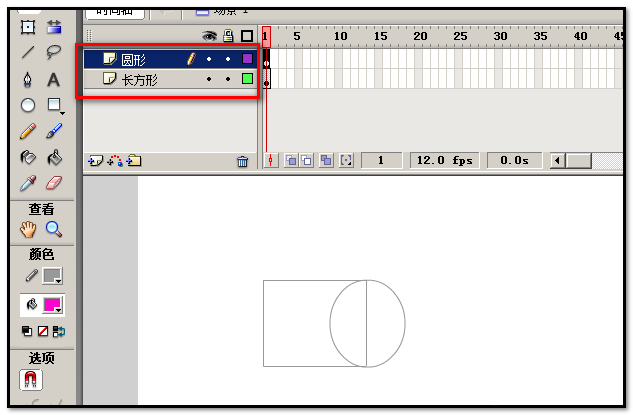Click the fill color bucket icon
The image size is (633, 415).
31,304
